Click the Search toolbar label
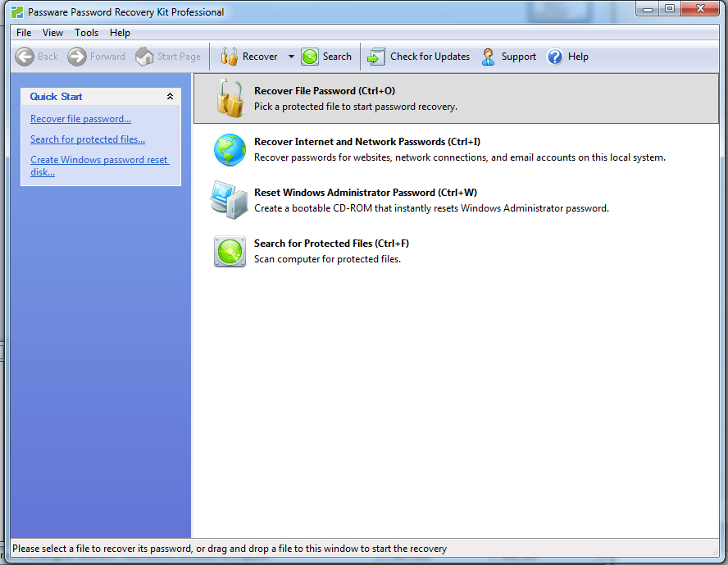Viewport: 728px width, 565px height. pos(337,57)
